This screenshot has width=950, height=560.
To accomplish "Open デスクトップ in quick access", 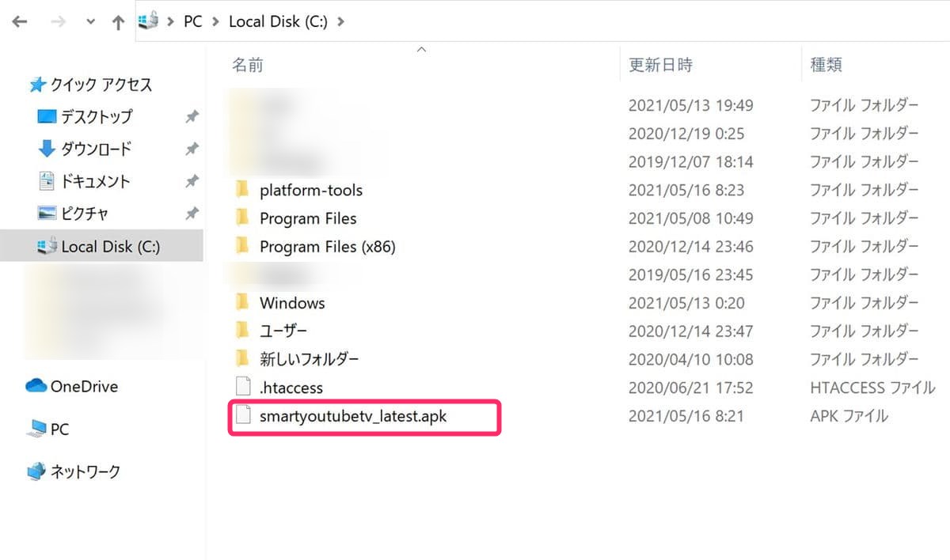I will pos(97,116).
